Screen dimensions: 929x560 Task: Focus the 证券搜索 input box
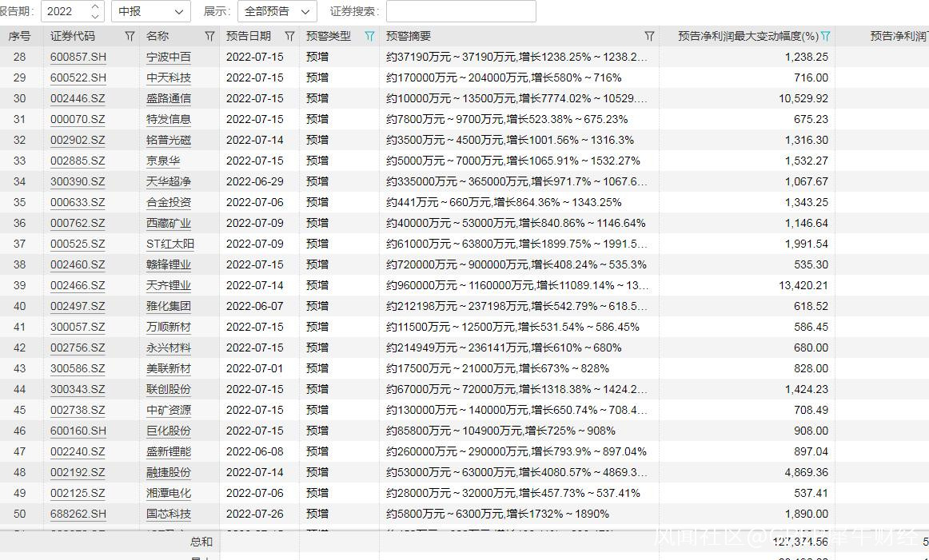461,11
